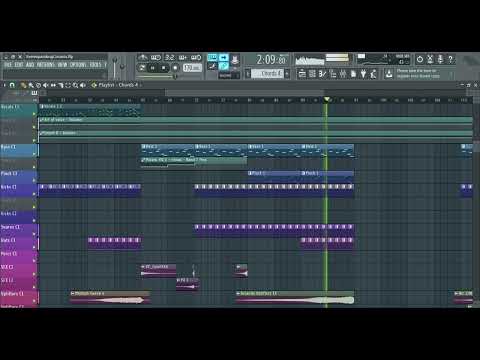Select the pencil draw tool
This screenshot has height=360, width=480.
pyautogui.click(x=23, y=85)
